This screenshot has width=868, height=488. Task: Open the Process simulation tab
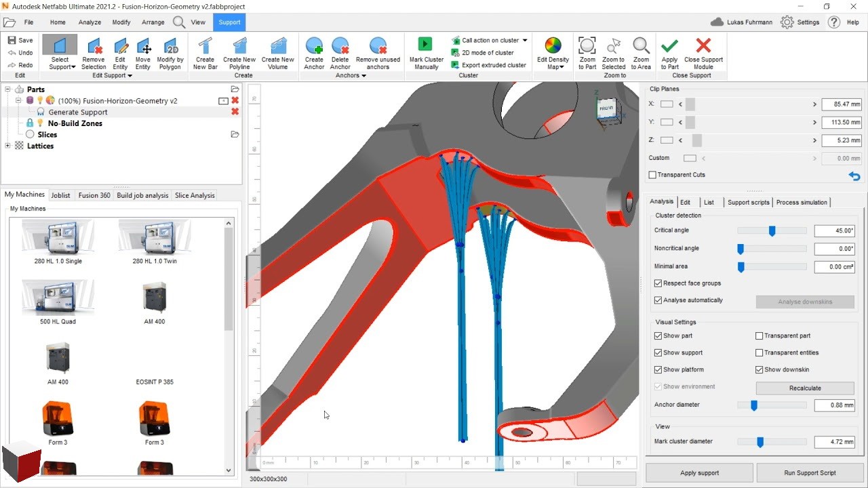pyautogui.click(x=802, y=202)
